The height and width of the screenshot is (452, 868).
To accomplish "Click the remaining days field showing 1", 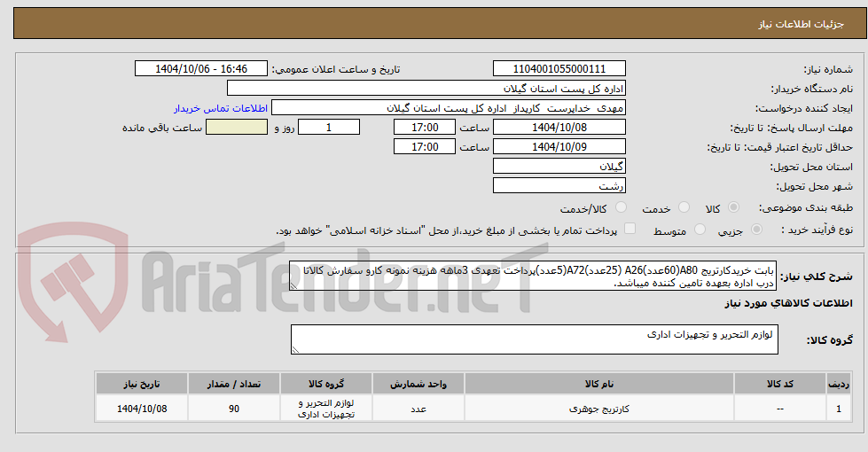I will [x=329, y=128].
